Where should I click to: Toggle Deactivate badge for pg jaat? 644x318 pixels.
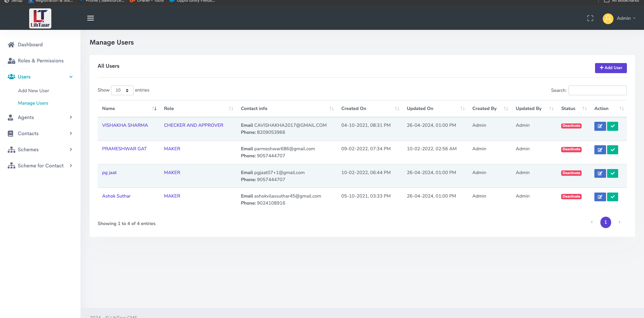pos(571,173)
